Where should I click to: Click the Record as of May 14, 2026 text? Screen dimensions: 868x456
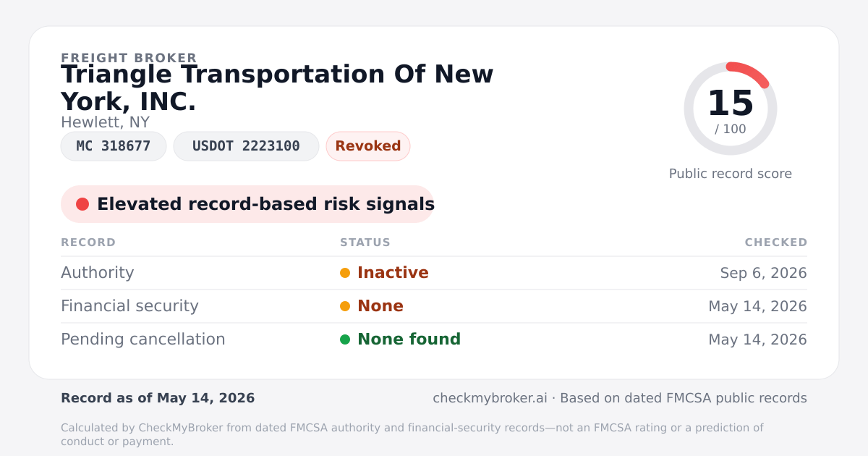(158, 398)
